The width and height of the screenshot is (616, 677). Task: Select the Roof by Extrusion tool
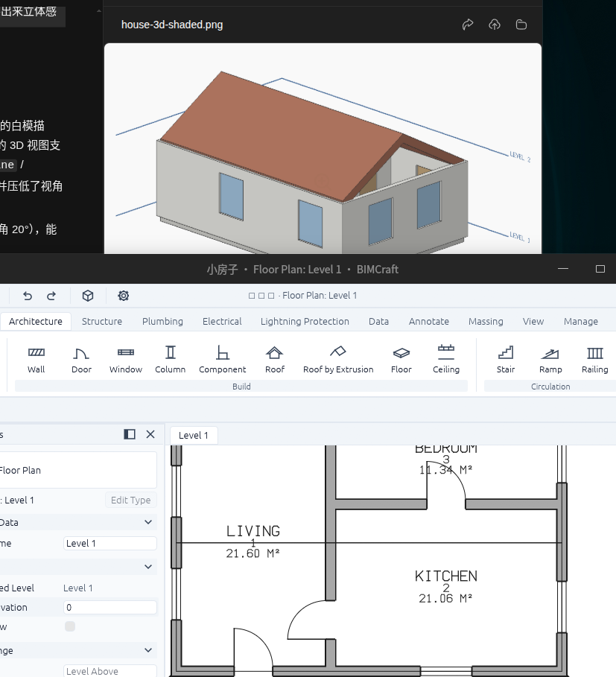(338, 359)
